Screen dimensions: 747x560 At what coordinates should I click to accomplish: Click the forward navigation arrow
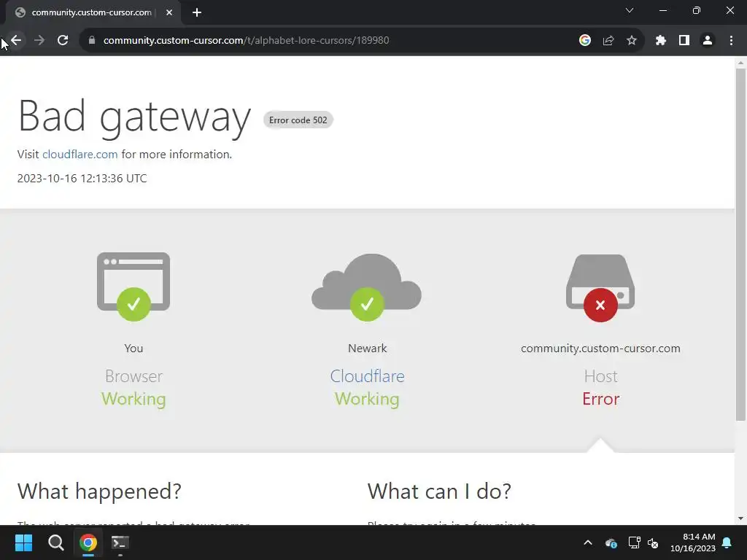point(39,41)
